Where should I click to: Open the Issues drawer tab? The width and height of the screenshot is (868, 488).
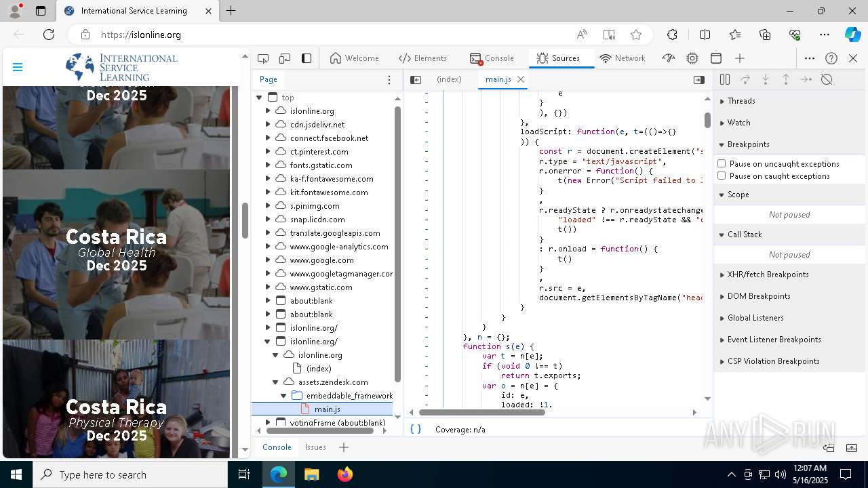pyautogui.click(x=315, y=447)
